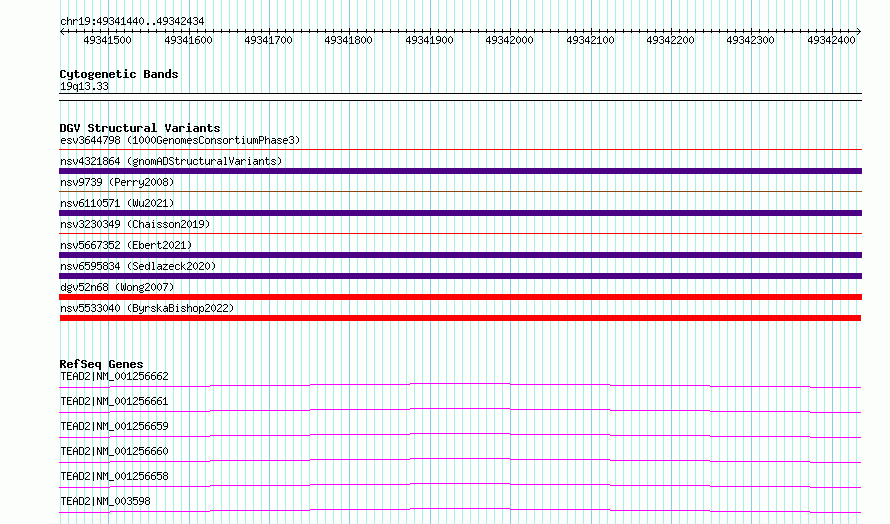Open variant nsv6595834 (Sedlazeck2020)
Screen dimensions: 890x524
pyautogui.click(x=138, y=266)
